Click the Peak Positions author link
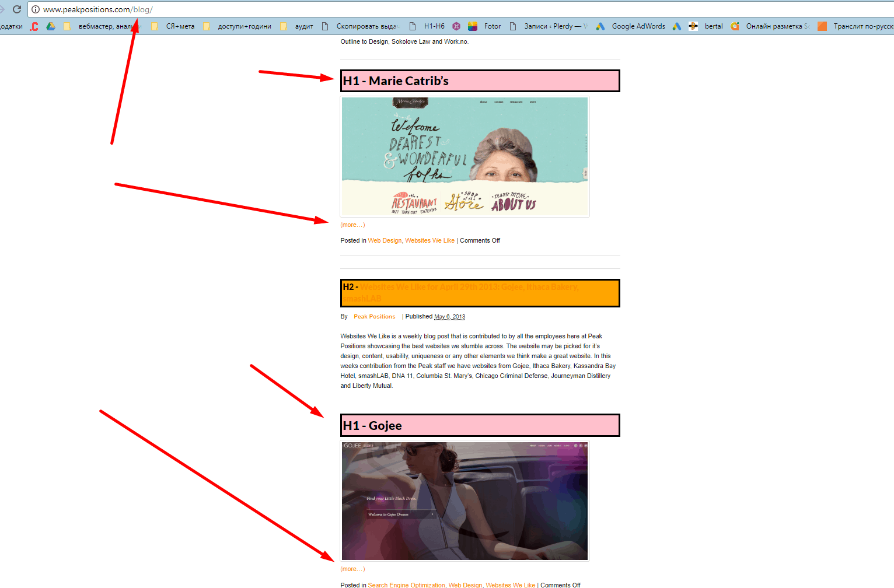This screenshot has width=894, height=588. 374,316
